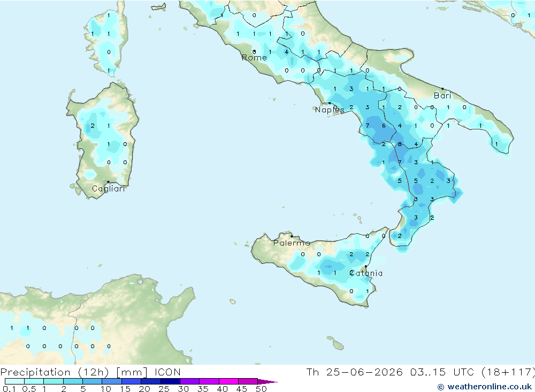
Task: Click the 25–30 mm legend swatch
Action: pos(170,381)
